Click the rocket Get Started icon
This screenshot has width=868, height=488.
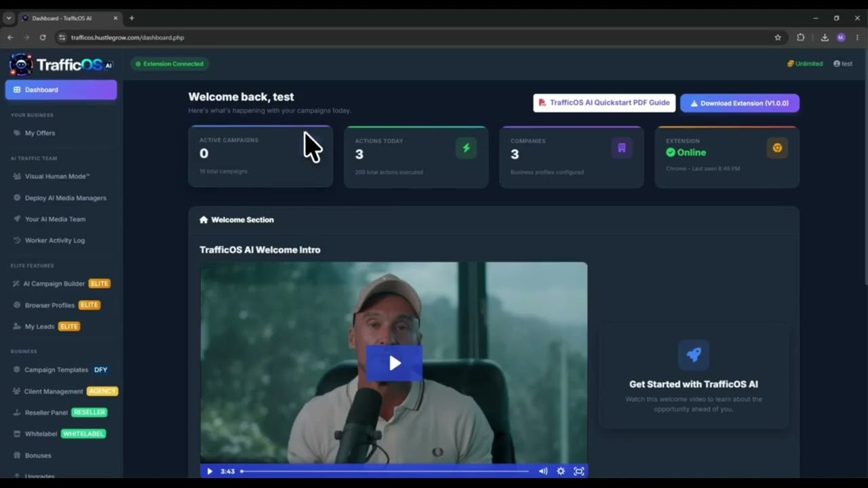pyautogui.click(x=693, y=354)
